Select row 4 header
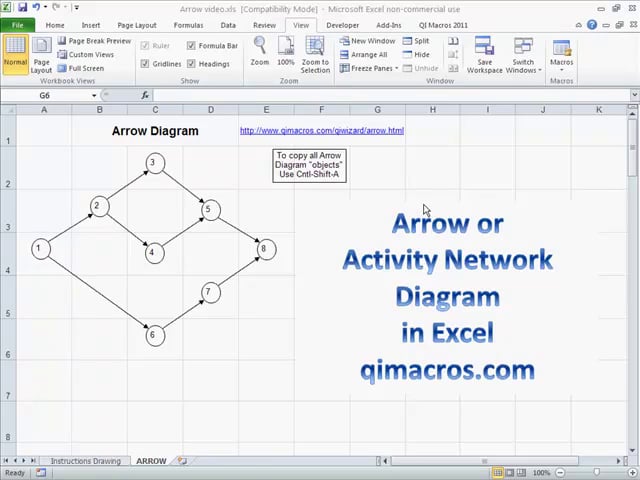The image size is (640, 480). (8, 254)
